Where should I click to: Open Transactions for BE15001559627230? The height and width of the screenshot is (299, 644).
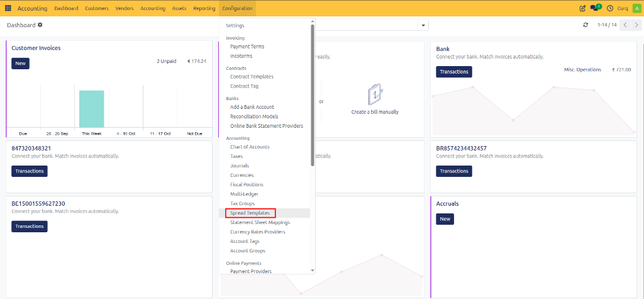coord(30,226)
